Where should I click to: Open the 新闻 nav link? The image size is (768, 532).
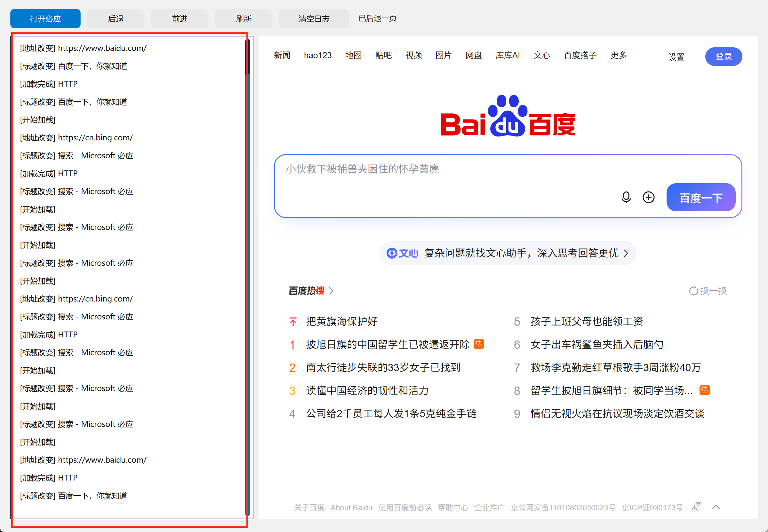click(x=282, y=55)
